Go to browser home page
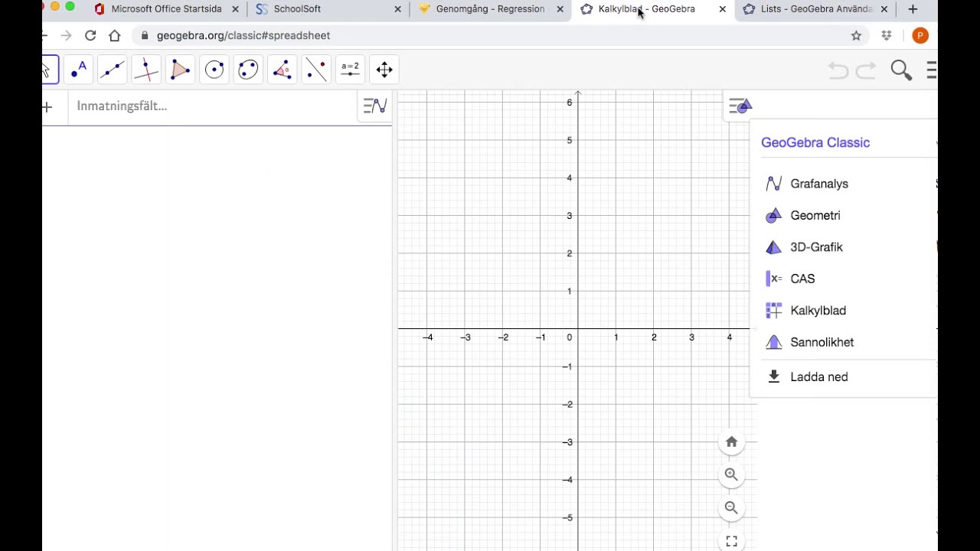Viewport: 980px width, 551px height. pos(115,35)
